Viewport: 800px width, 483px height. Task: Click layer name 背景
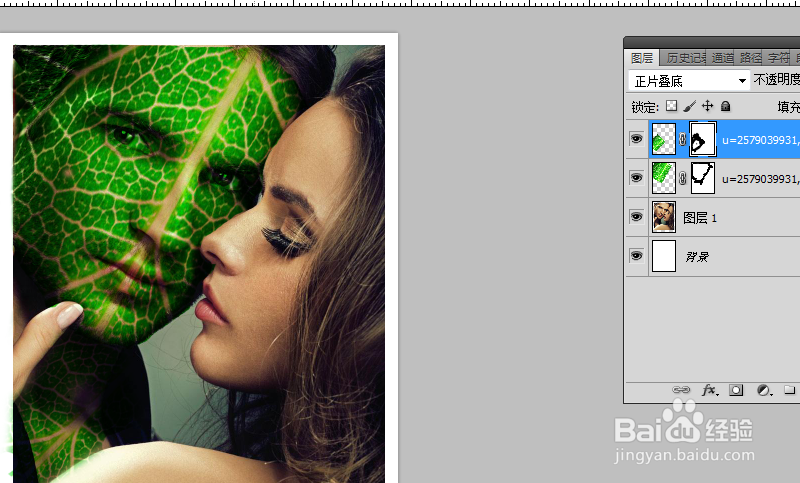click(697, 257)
